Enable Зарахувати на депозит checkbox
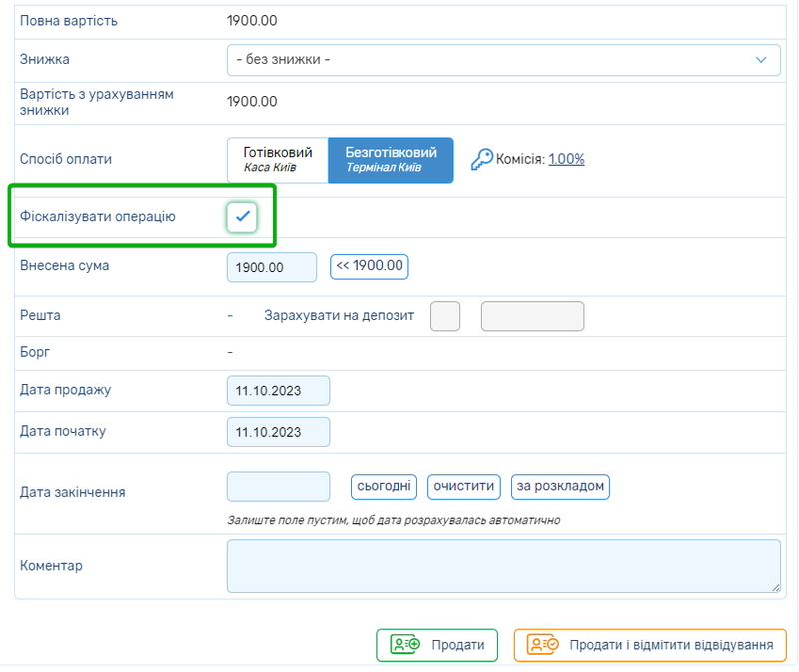Image resolution: width=799 pixels, height=672 pixels. pyautogui.click(x=444, y=316)
